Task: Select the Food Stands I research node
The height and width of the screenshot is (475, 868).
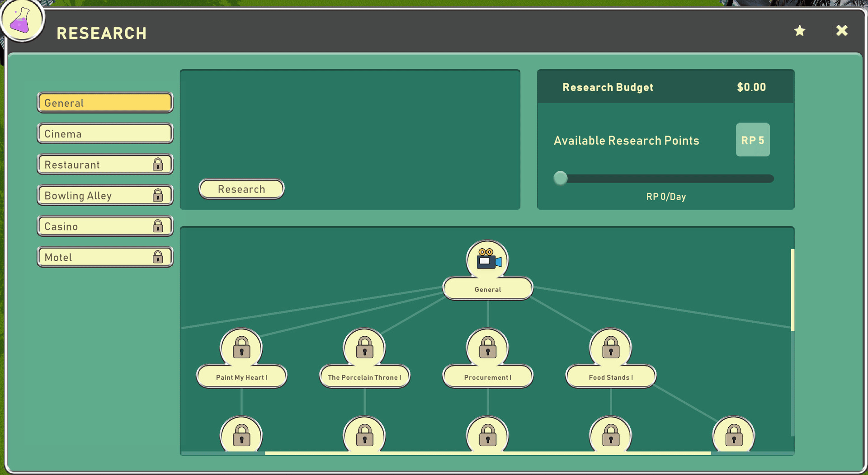Action: pyautogui.click(x=610, y=377)
